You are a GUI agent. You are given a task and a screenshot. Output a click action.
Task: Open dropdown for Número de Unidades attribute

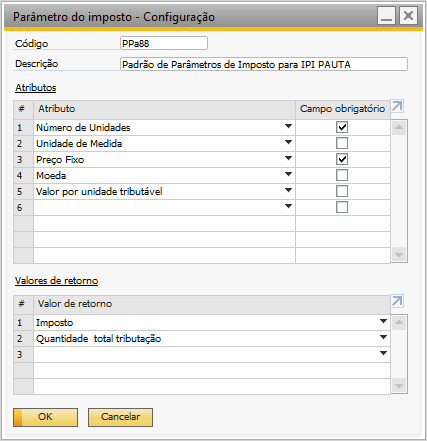pyautogui.click(x=288, y=126)
